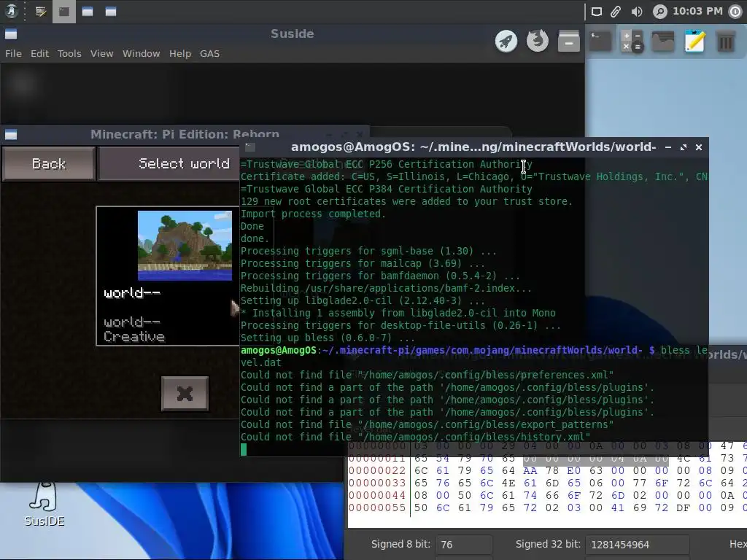The height and width of the screenshot is (560, 747).
Task: Click 'Import process completed.' line
Action: point(313,214)
